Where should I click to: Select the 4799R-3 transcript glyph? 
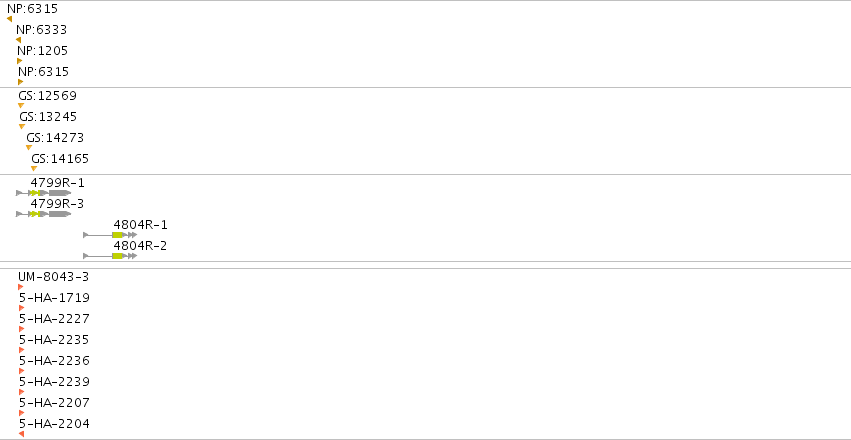coord(43,214)
